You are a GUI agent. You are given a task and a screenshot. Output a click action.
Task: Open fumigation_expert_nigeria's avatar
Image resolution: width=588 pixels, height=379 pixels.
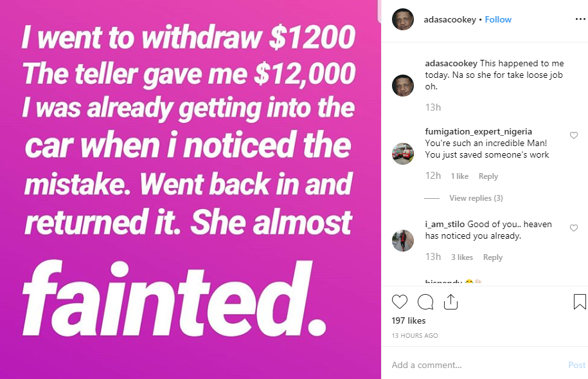(x=403, y=153)
